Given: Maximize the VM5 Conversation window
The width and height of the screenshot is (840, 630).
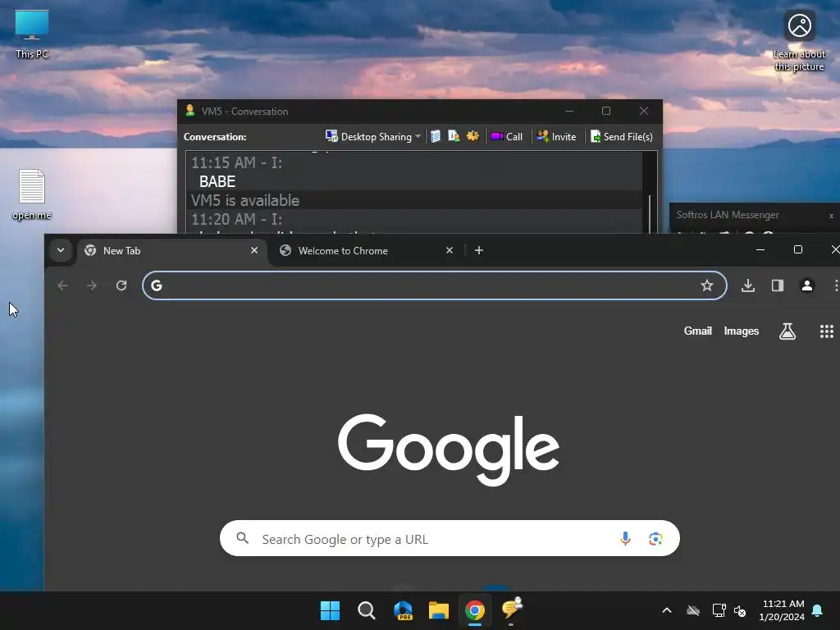Looking at the screenshot, I should click(x=606, y=111).
